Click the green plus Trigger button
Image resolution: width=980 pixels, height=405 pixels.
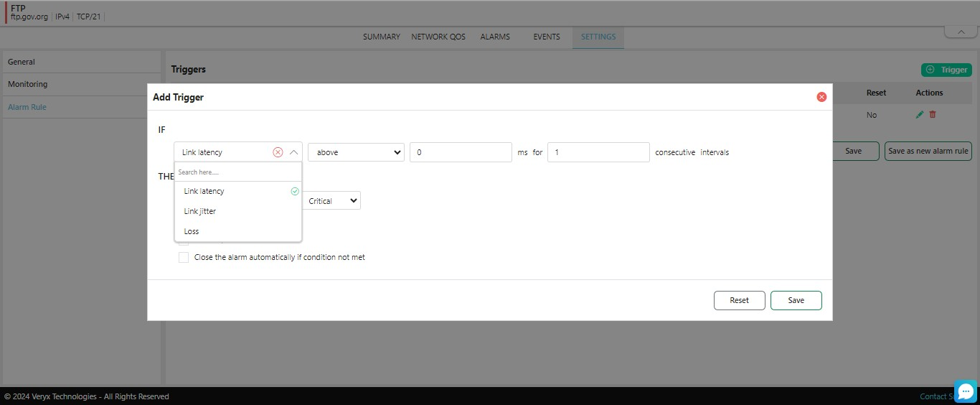tap(946, 70)
